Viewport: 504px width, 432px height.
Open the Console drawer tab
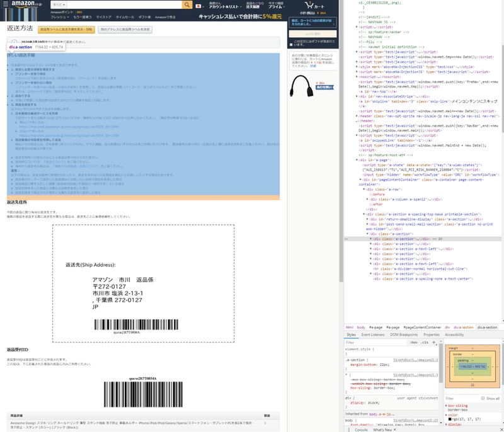[361, 429]
